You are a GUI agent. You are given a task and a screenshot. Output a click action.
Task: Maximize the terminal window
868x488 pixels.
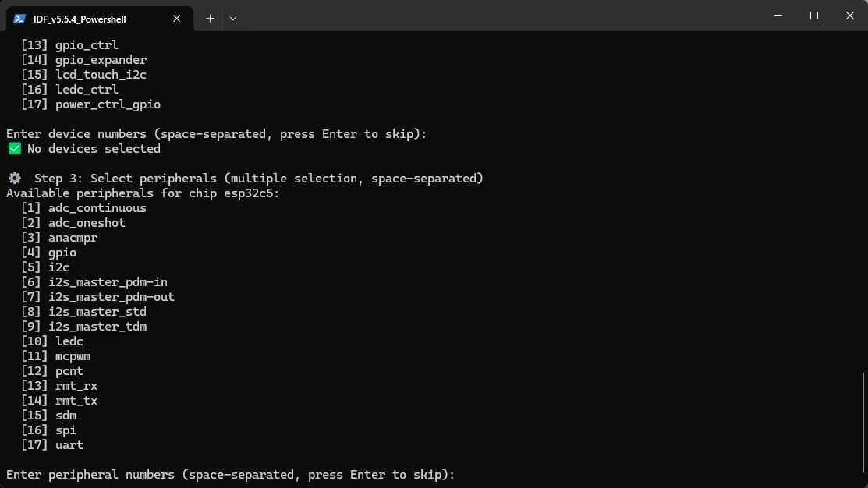coord(813,16)
